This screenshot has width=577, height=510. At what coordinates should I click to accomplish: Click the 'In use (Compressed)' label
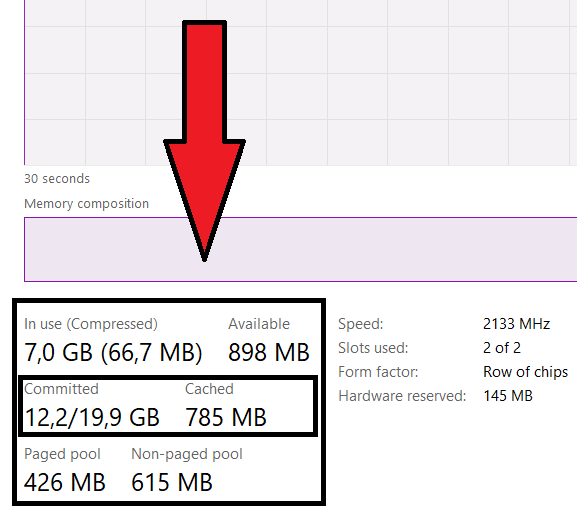91,324
